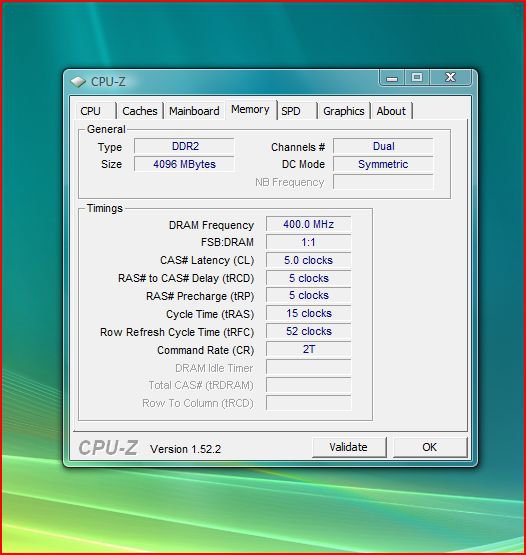
Task: Click the CPU-Z title bar icon
Action: pos(78,82)
